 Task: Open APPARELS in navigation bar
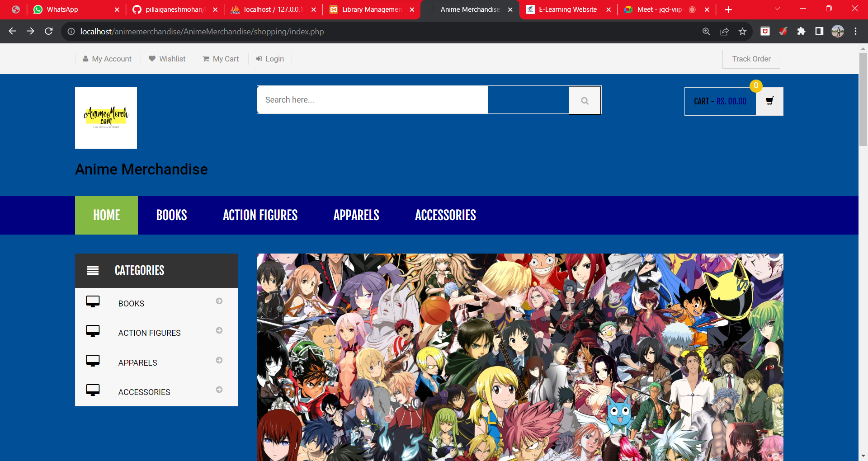coord(356,215)
